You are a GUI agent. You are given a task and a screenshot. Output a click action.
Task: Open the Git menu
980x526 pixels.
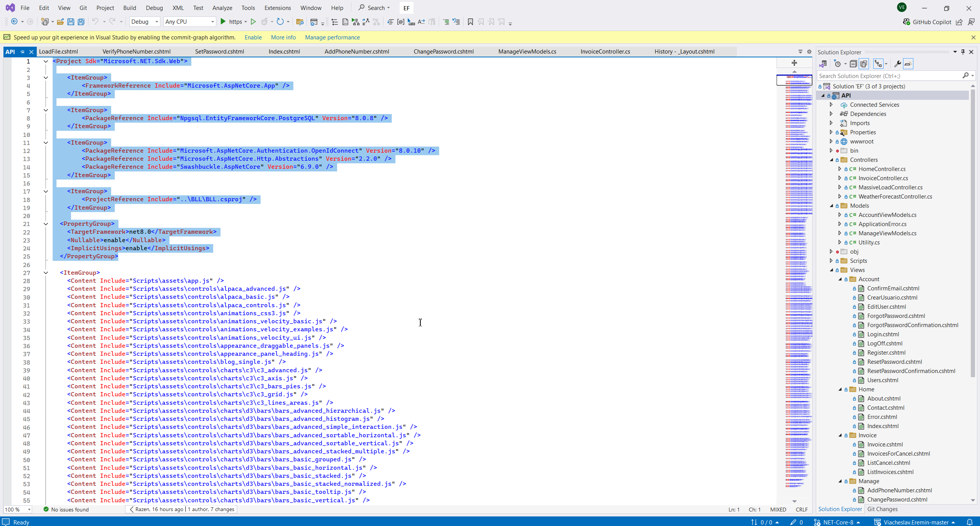[83, 8]
